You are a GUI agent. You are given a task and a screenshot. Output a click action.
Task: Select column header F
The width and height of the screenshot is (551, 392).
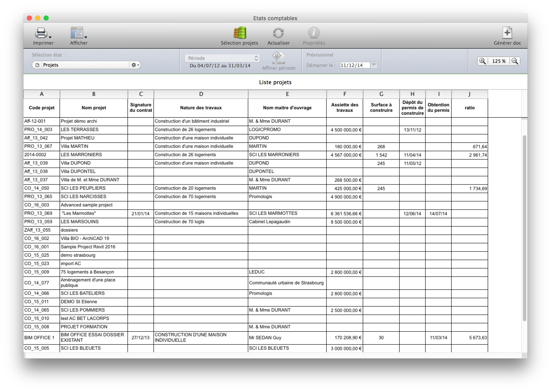click(345, 94)
